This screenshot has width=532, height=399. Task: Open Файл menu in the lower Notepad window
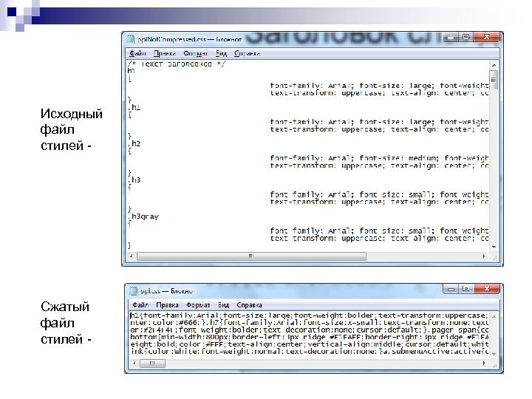point(140,304)
